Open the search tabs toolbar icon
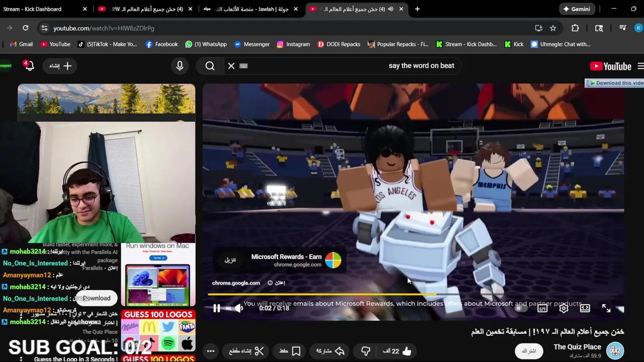Image resolution: width=644 pixels, height=362 pixels. click(x=599, y=28)
